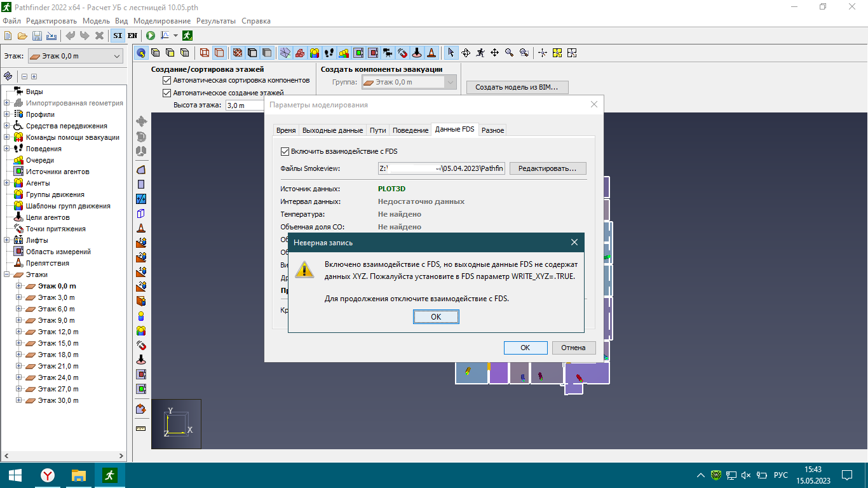
Task: Select the red measurement region tool in left toolbar
Action: pyautogui.click(x=141, y=374)
